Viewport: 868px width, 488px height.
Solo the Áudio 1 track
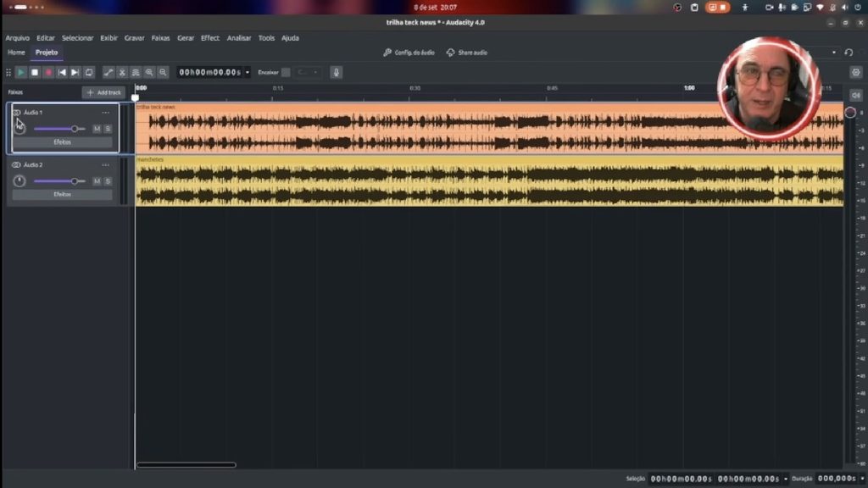(x=108, y=129)
